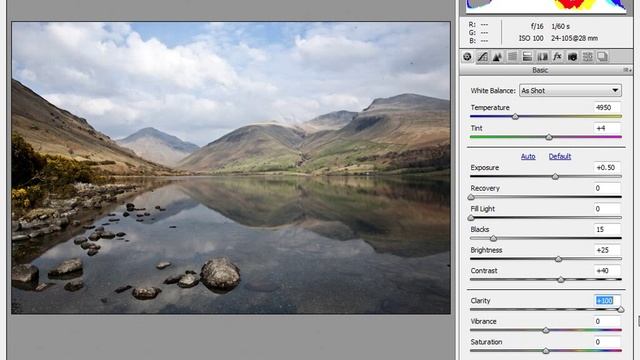Open the Split Toning panel icon

pos(527,57)
